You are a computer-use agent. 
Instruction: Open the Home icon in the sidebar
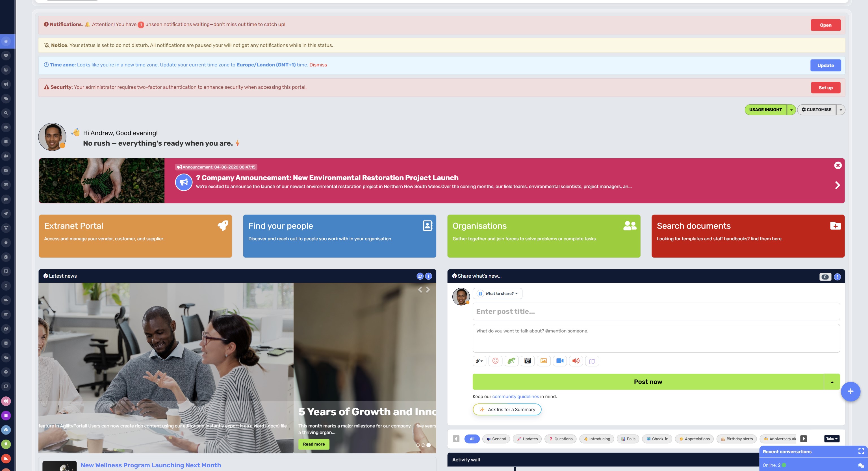(x=6, y=41)
